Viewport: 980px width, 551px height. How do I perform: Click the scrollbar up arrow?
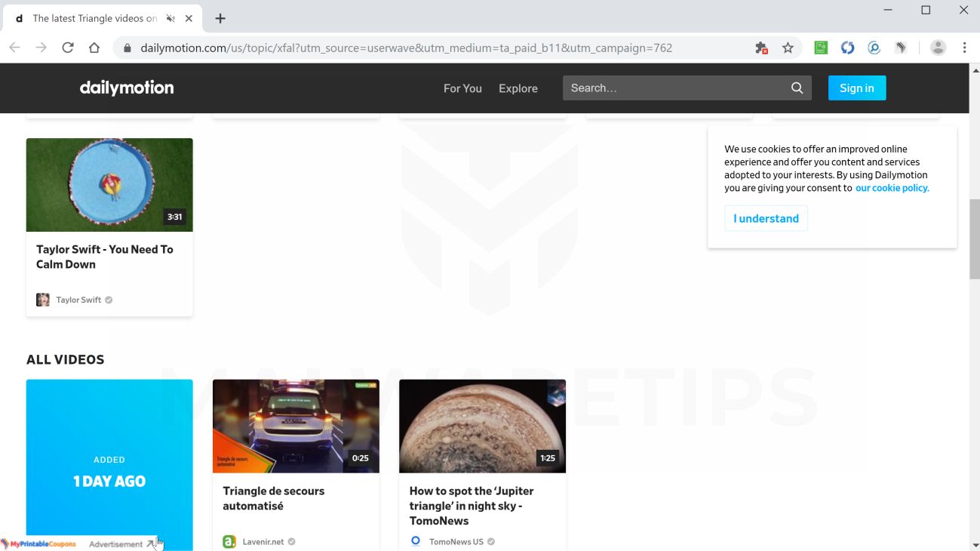pos(974,70)
